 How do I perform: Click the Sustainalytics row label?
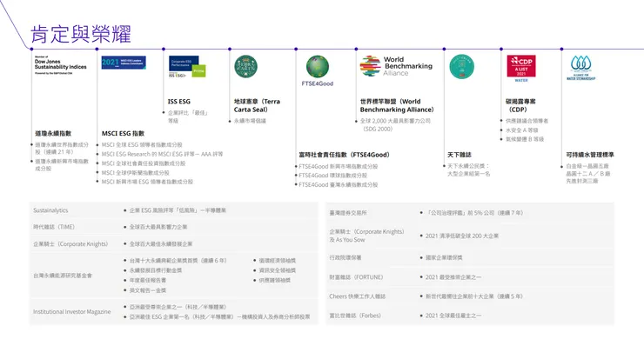(50, 210)
